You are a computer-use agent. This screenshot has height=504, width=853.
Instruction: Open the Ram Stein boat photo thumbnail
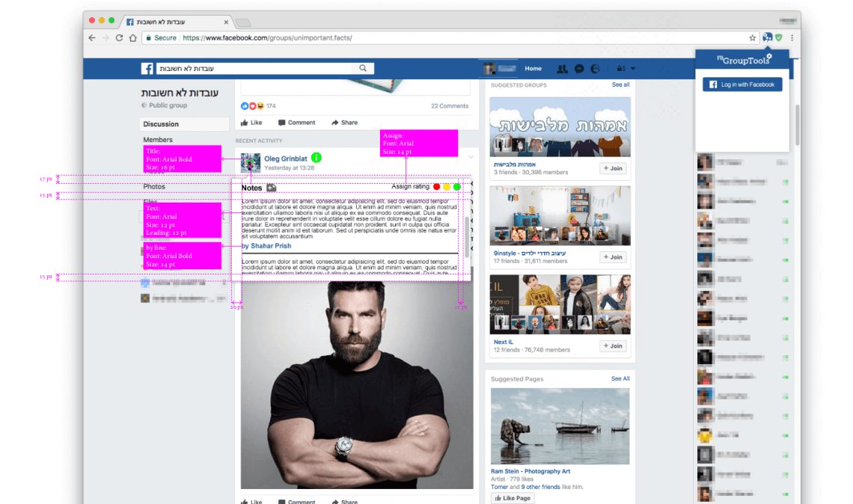pos(560,426)
